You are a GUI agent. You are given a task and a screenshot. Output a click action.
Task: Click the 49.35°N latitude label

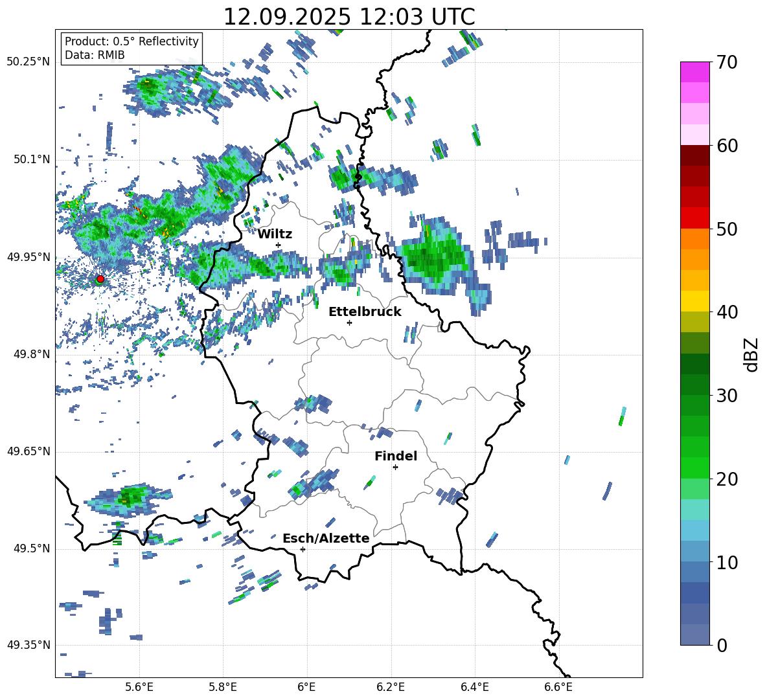coord(29,645)
